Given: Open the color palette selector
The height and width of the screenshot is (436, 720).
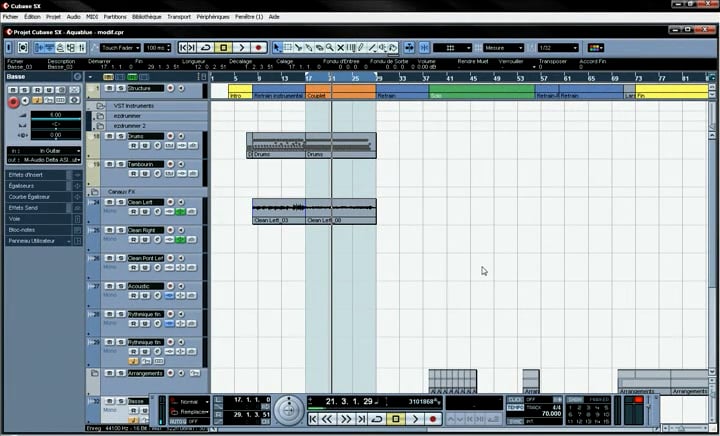Looking at the screenshot, I should 596,48.
